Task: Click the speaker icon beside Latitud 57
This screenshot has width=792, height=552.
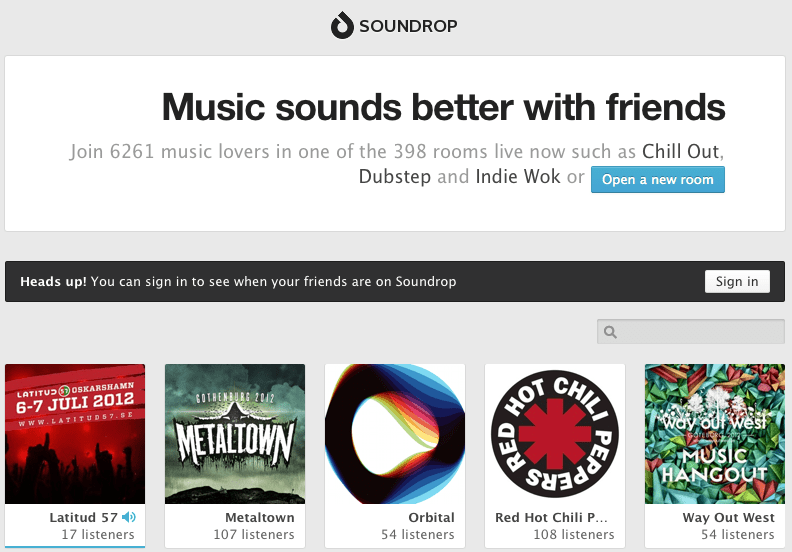Action: pos(127,517)
